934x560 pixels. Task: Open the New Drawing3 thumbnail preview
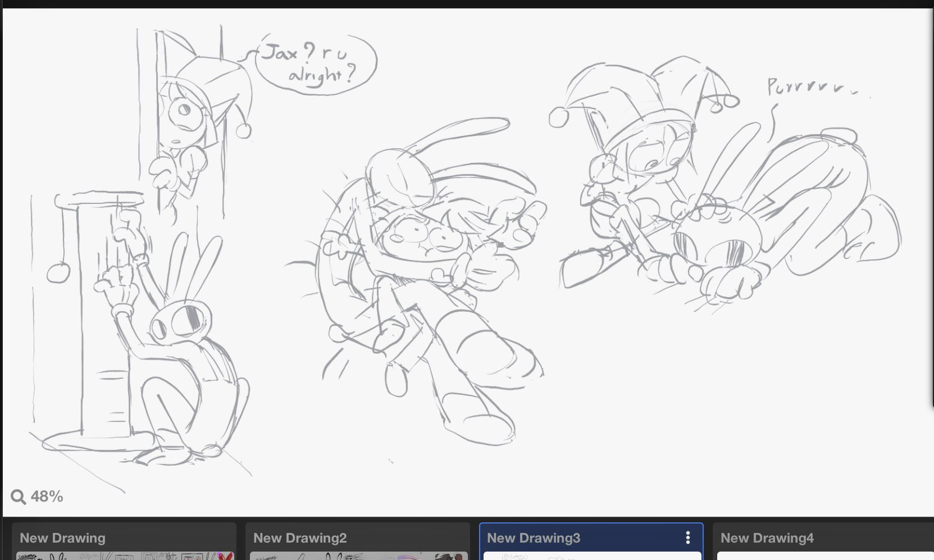(x=591, y=556)
